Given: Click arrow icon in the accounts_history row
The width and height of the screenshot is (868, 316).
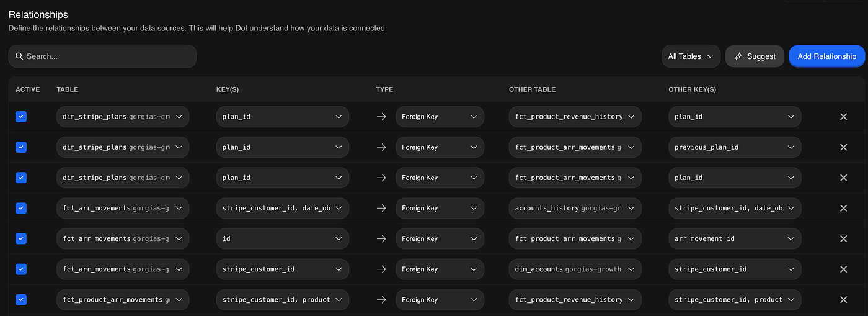Looking at the screenshot, I should coord(381,208).
